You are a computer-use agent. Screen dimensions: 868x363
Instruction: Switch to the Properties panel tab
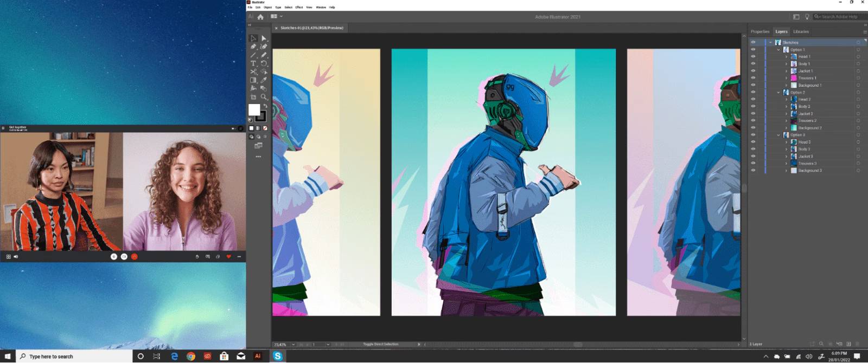[x=759, y=31]
